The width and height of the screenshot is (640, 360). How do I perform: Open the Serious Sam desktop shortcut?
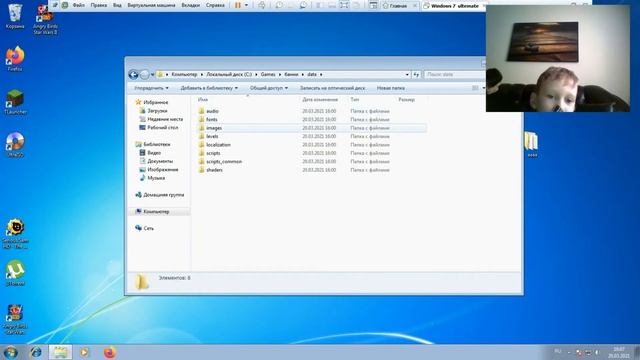point(15,233)
